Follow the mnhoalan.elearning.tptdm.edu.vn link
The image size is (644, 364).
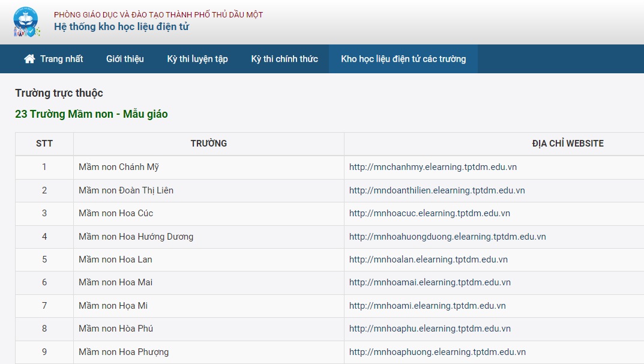[x=429, y=259]
